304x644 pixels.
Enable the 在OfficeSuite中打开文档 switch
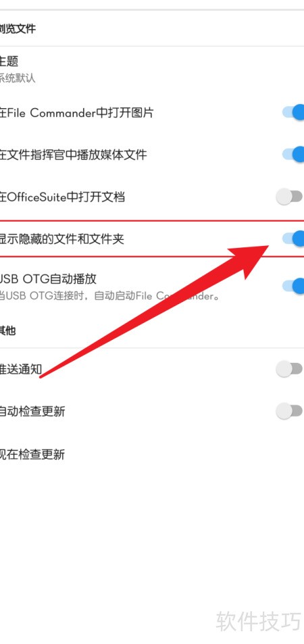point(289,197)
